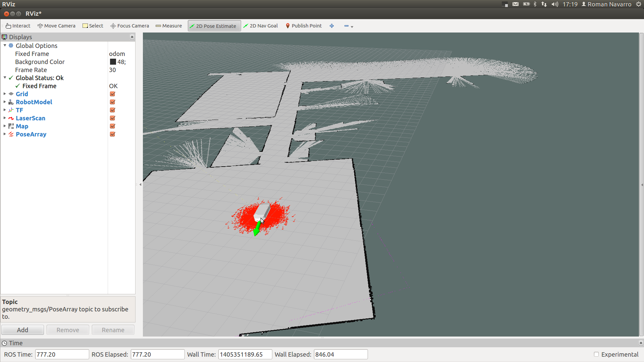Click the blue minus remove-tool icon
Image resolution: width=644 pixels, height=362 pixels.
[346, 26]
